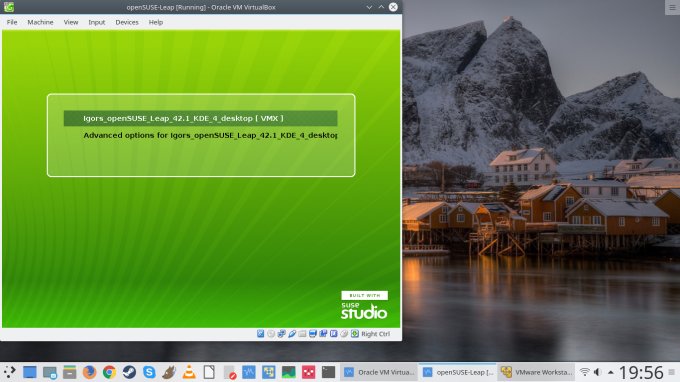Expand hidden system tray icons arrow
The image size is (680, 382).
[611, 372]
